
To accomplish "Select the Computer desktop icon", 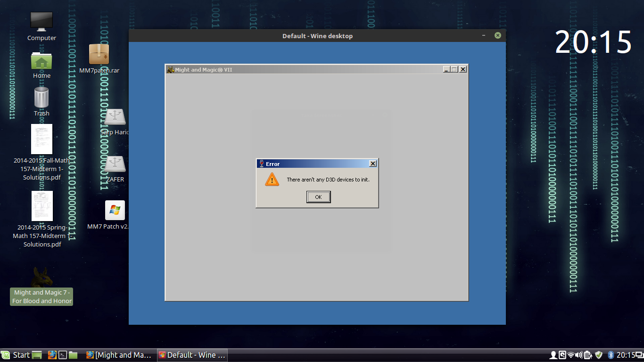I will (41, 22).
